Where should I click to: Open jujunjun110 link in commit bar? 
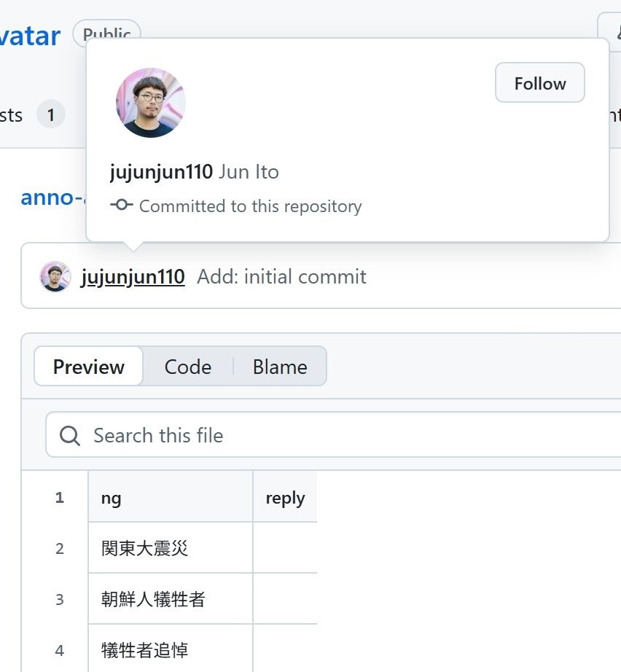coord(133,277)
